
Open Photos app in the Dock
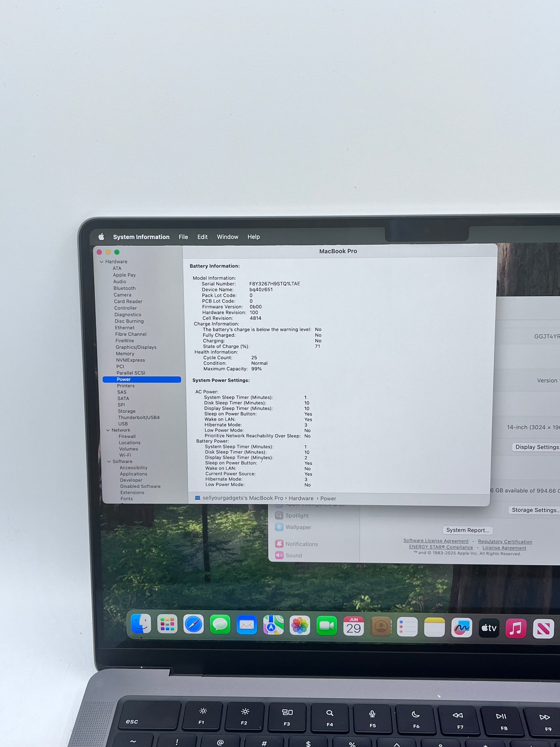pos(300,626)
